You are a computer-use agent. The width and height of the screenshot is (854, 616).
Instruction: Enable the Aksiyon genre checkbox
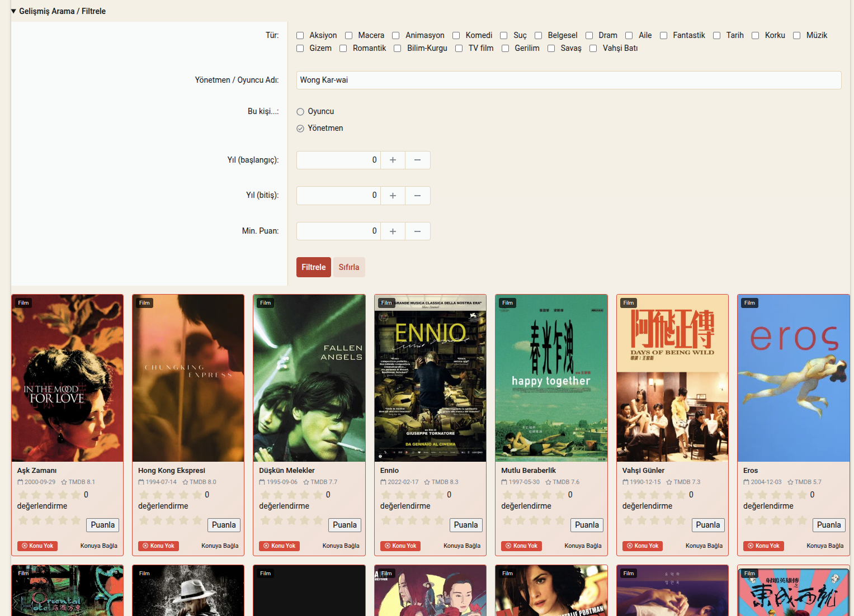300,36
